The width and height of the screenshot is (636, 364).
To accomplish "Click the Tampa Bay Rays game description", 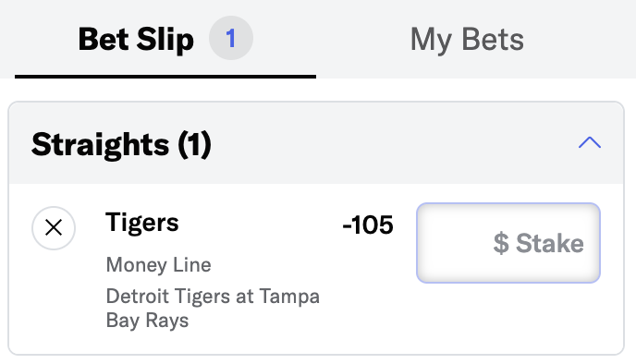I will click(x=213, y=308).
